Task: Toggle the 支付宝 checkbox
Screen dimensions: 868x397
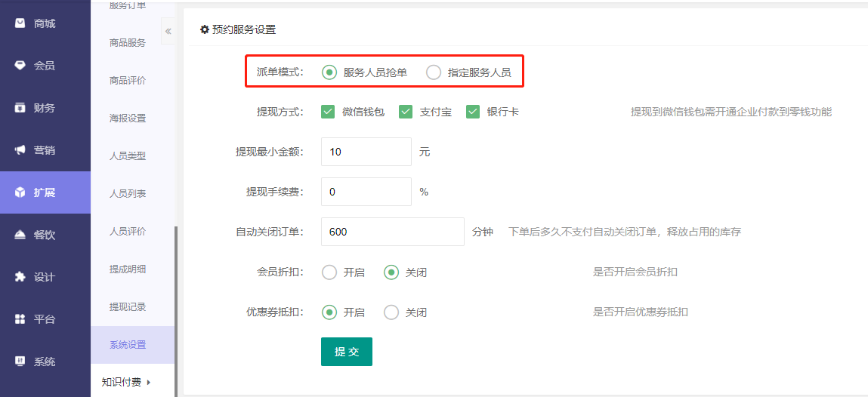Action: [406, 112]
